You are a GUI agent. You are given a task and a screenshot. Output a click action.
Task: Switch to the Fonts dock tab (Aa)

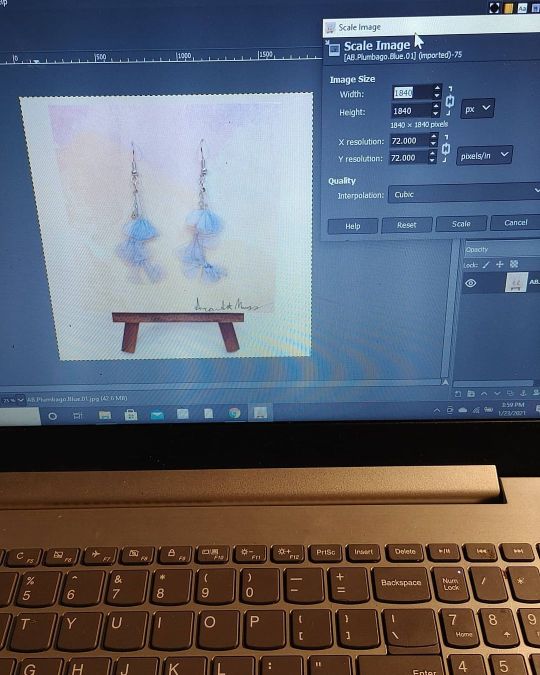click(x=522, y=8)
